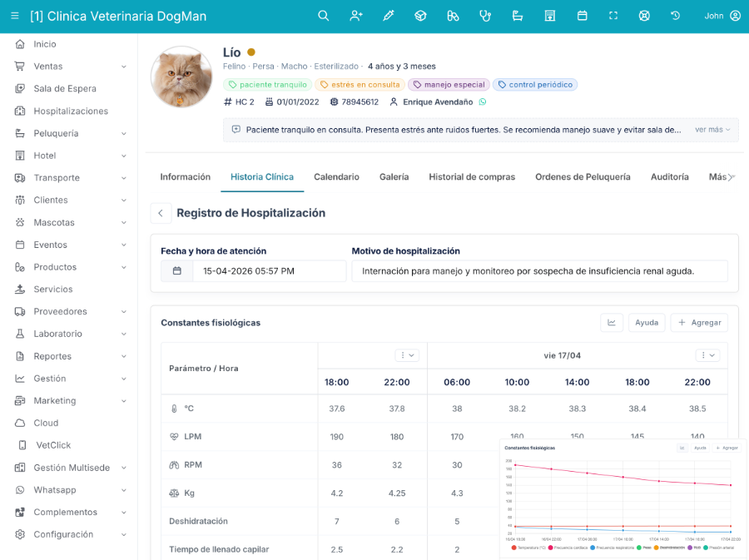Open the Historial de compras tab
The height and width of the screenshot is (560, 749).
472,177
